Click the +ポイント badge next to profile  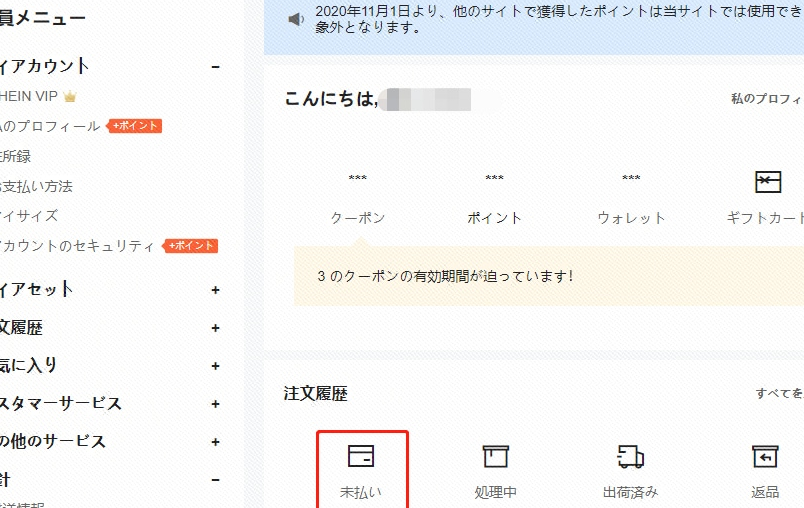[x=134, y=126]
